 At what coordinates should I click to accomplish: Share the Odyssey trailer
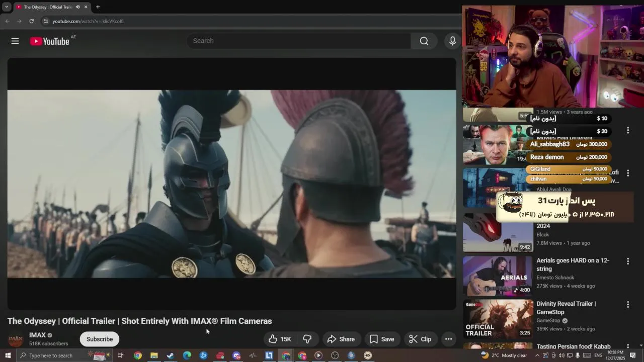pyautogui.click(x=341, y=339)
